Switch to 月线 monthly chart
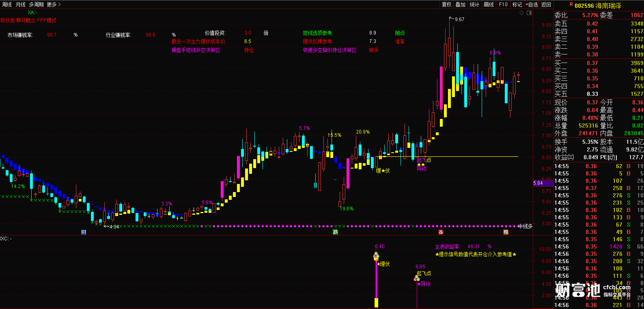The height and width of the screenshot is (309, 644). [21, 4]
